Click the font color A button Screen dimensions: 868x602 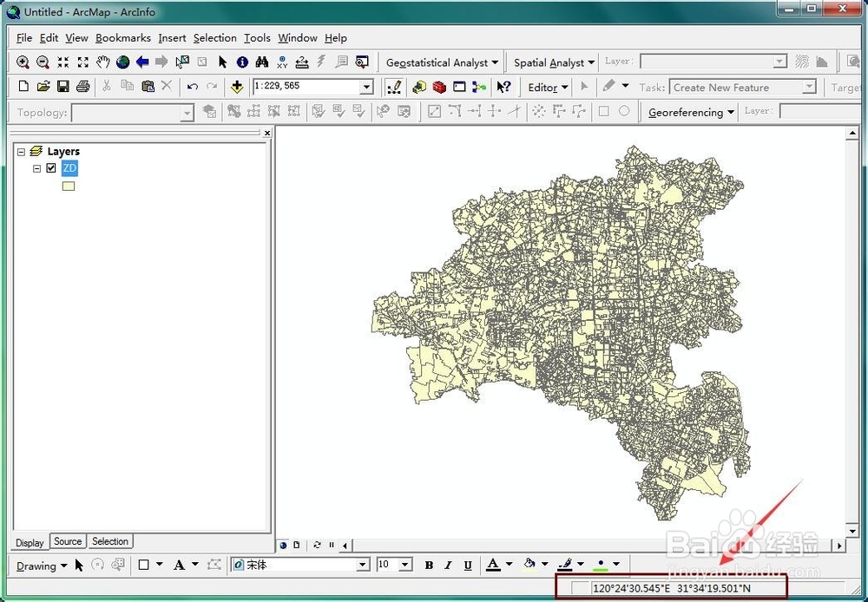click(x=493, y=565)
